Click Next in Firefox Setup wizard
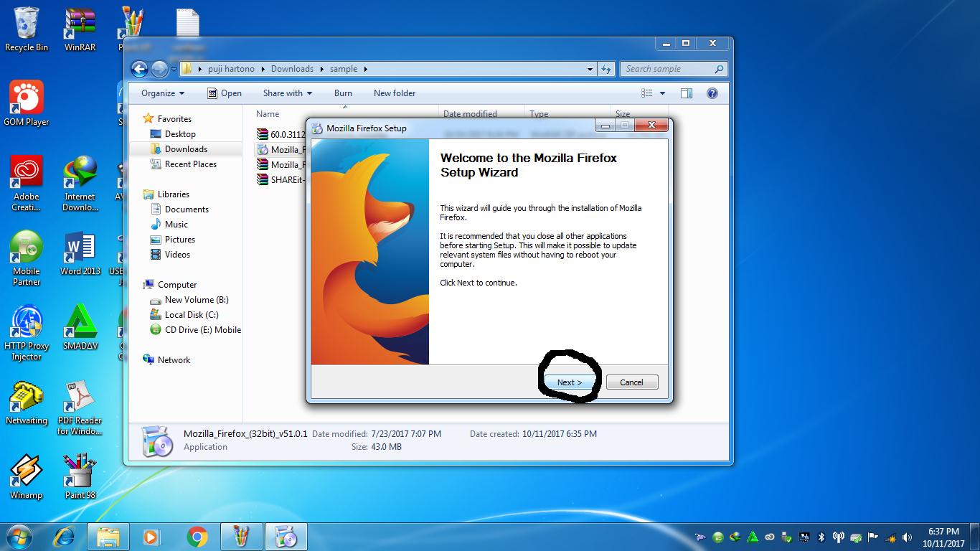The image size is (980, 551). click(x=570, y=382)
